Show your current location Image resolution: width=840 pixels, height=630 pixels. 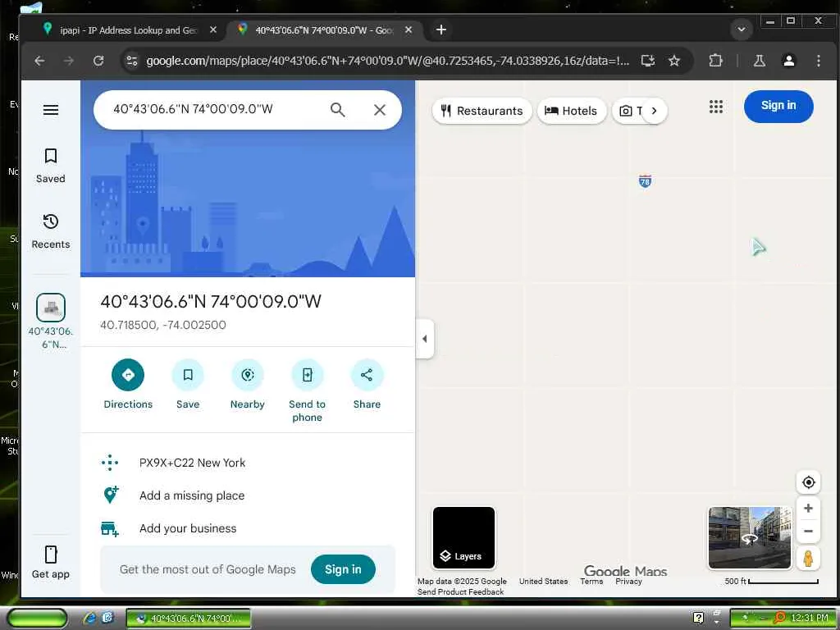[x=808, y=482]
